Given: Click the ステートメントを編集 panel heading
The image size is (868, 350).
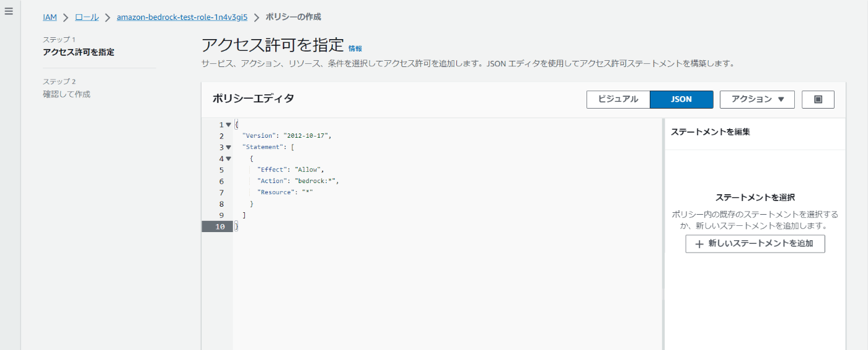Looking at the screenshot, I should (x=711, y=132).
